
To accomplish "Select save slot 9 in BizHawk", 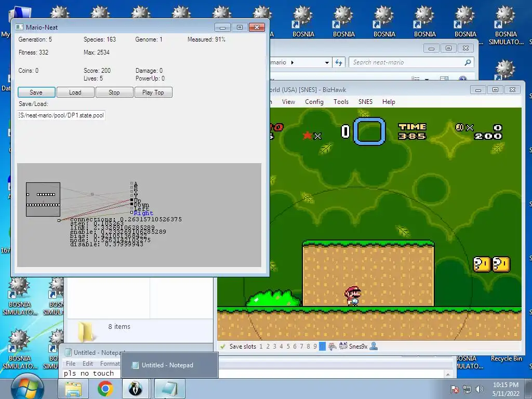I will click(x=315, y=347).
